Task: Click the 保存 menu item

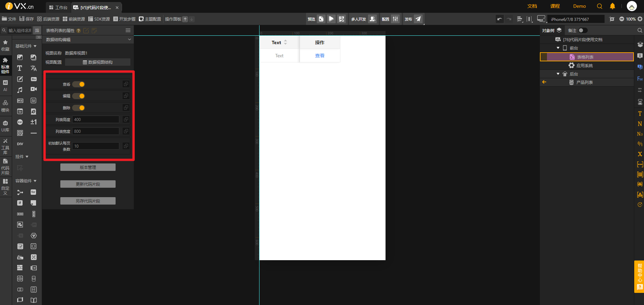Action: tap(27, 19)
